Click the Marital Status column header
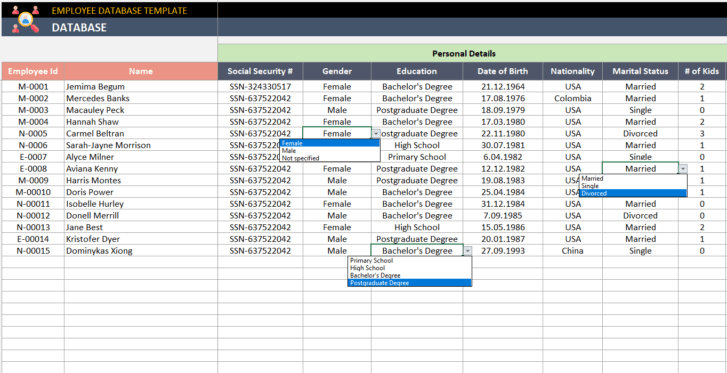The image size is (727, 373). 640,71
